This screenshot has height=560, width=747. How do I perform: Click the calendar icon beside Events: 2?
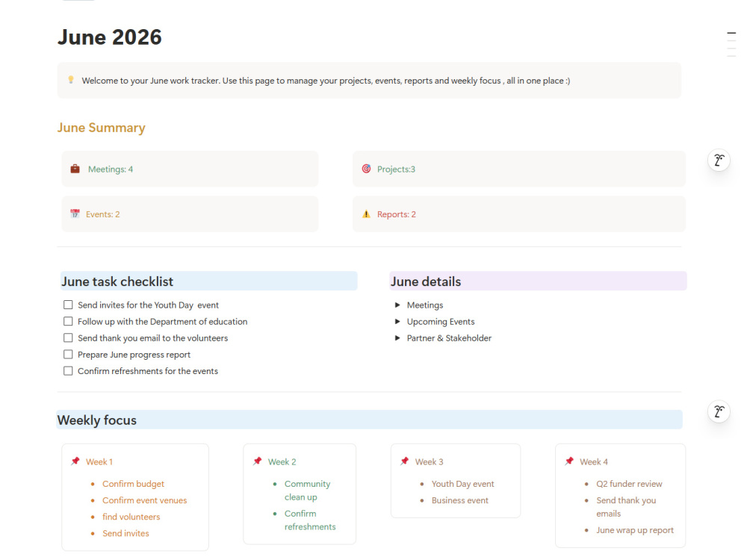tap(75, 214)
